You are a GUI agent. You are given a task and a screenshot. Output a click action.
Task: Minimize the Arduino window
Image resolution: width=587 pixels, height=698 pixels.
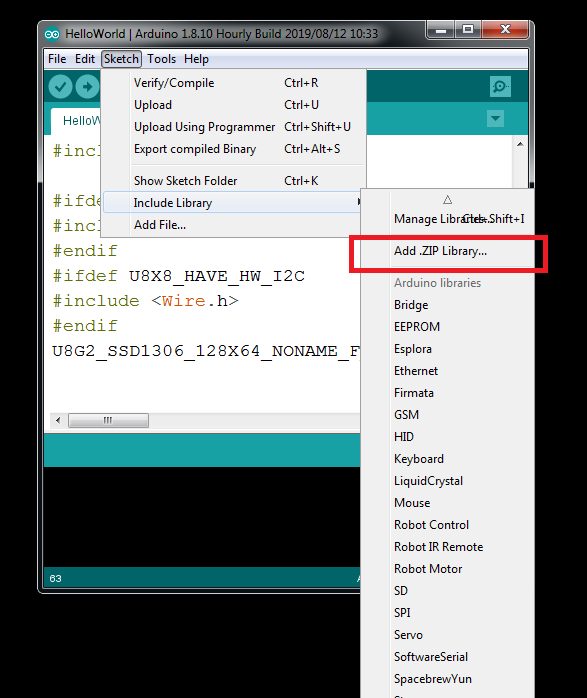pos(441,30)
